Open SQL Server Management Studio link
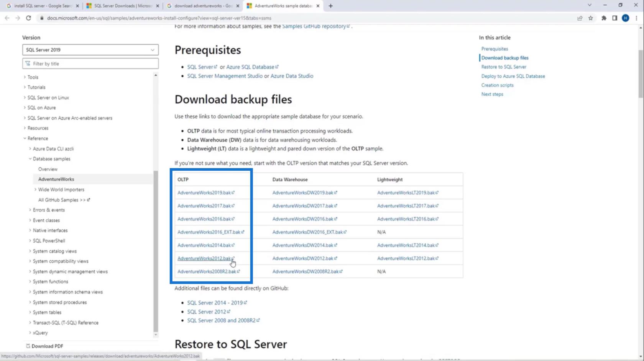This screenshot has width=644, height=361. [225, 76]
